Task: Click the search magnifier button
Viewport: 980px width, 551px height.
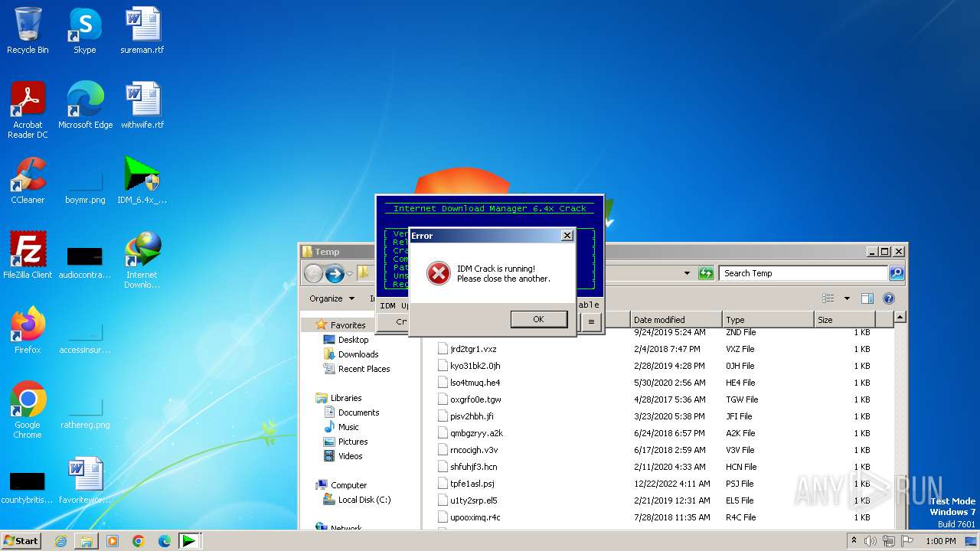Action: [x=897, y=273]
